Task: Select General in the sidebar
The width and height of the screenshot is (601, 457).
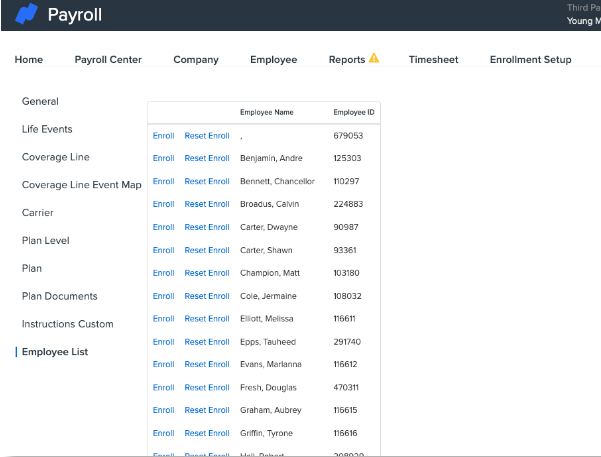Action: pos(40,102)
